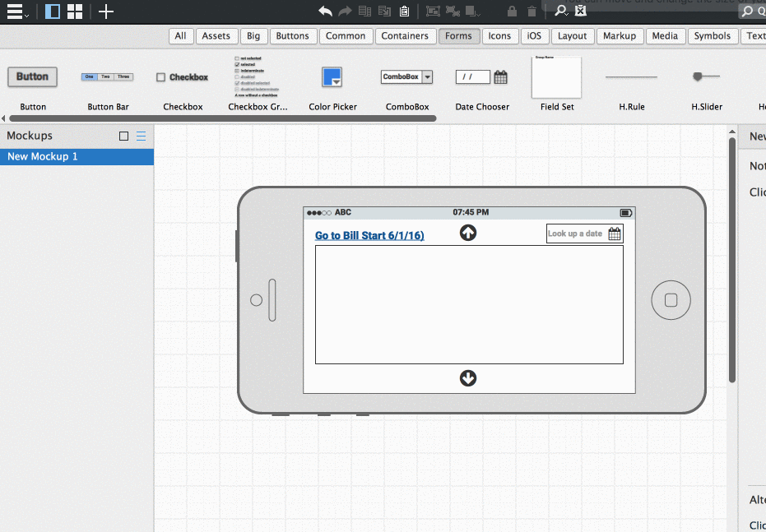The height and width of the screenshot is (532, 766).
Task: Show the Layout category
Action: tap(572, 36)
